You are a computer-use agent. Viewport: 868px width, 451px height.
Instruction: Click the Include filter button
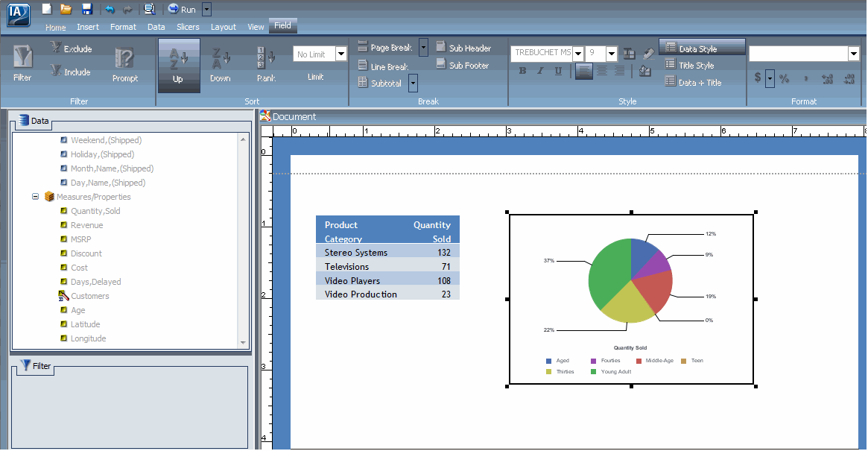pos(70,72)
